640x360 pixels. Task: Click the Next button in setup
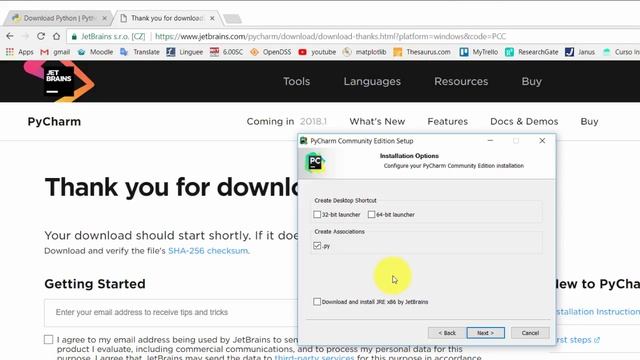coord(486,333)
